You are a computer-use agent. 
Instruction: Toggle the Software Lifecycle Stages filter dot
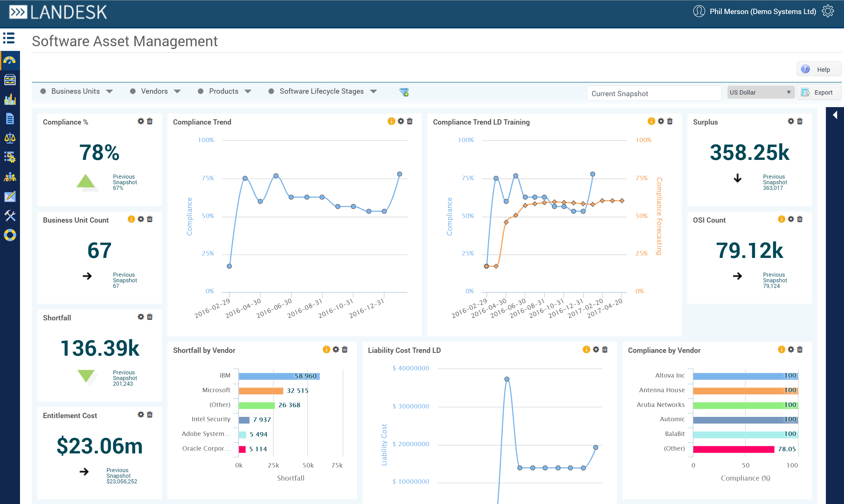271,91
